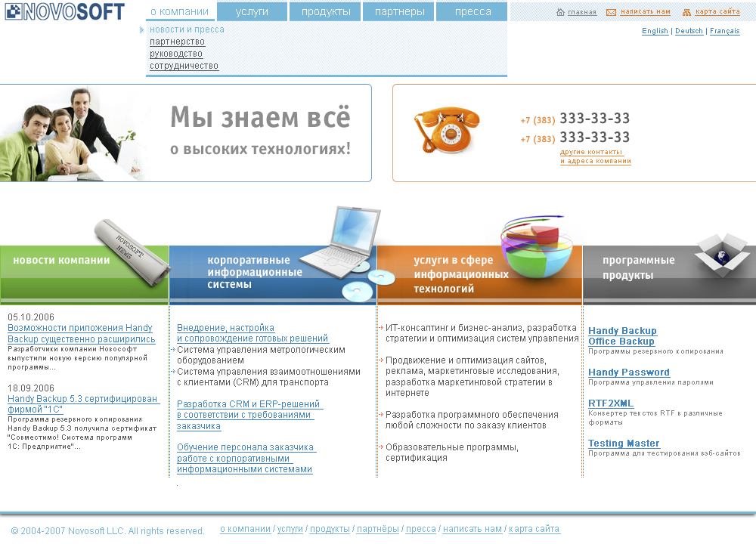Click the orange telephone icon
Screen dimensions: 756x544
(448, 132)
